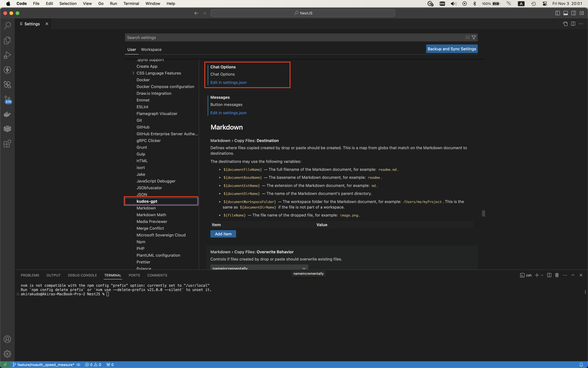Select ESLint in settings tree

(x=142, y=107)
